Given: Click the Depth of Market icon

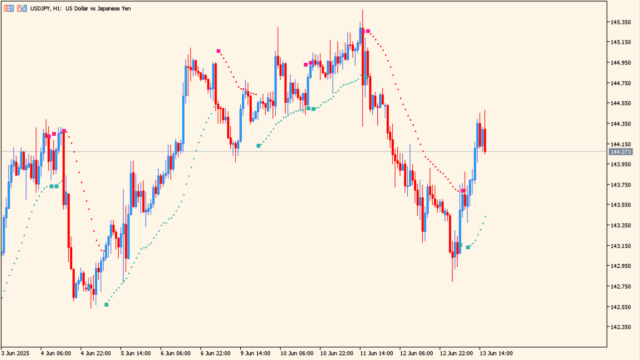Looking at the screenshot, I should click(9, 8).
